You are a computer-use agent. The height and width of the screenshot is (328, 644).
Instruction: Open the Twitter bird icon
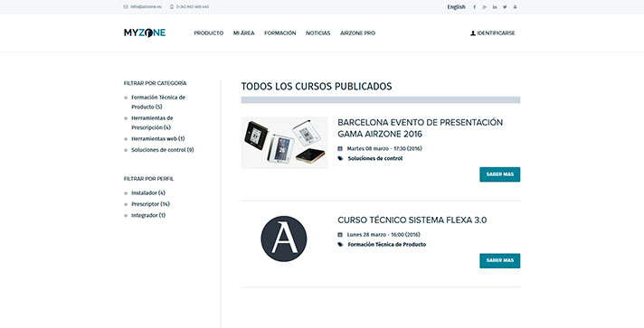[505, 7]
